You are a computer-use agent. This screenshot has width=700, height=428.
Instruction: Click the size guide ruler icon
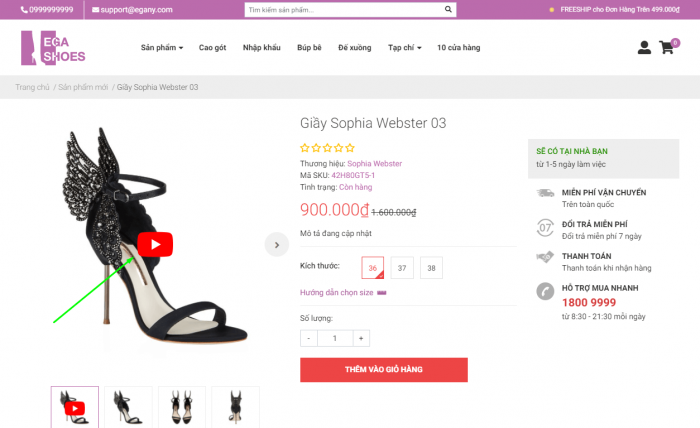(x=382, y=293)
